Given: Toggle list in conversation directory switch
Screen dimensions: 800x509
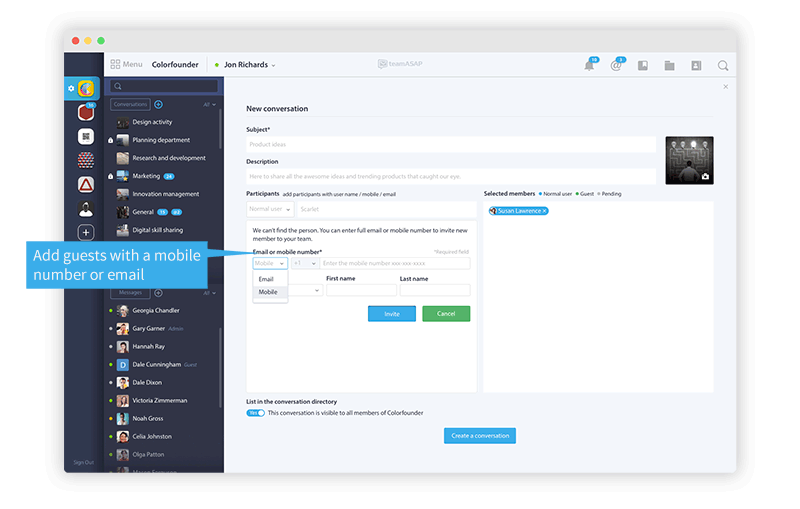Looking at the screenshot, I should pos(256,413).
